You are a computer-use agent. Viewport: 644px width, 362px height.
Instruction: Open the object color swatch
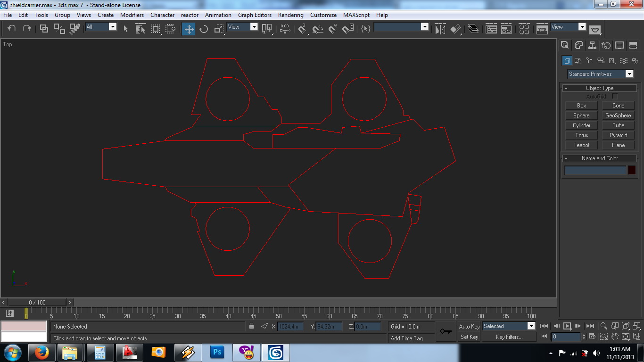tap(632, 170)
